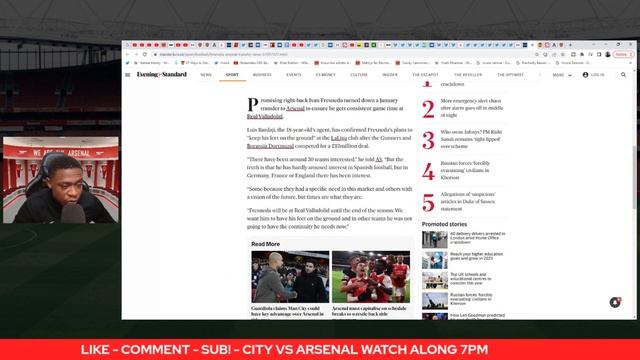Open the Arsenal players celebrating thumbnail
This screenshot has width=640, height=360.
tap(371, 277)
